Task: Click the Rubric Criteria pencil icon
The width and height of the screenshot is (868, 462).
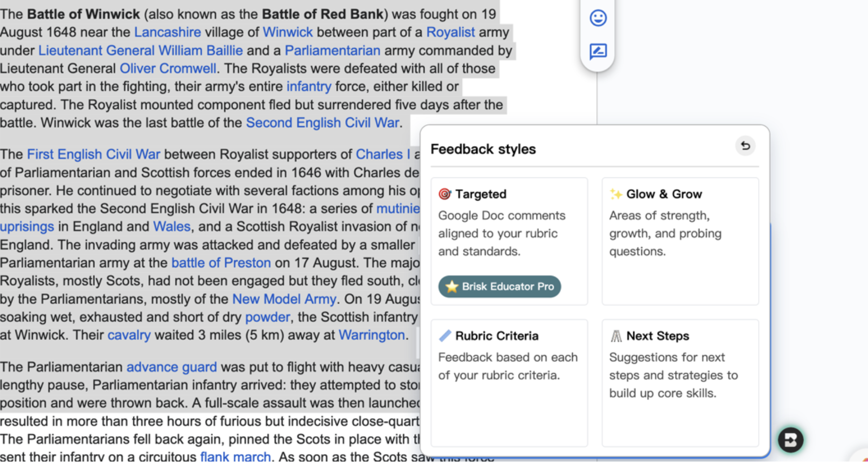Action: pyautogui.click(x=445, y=336)
